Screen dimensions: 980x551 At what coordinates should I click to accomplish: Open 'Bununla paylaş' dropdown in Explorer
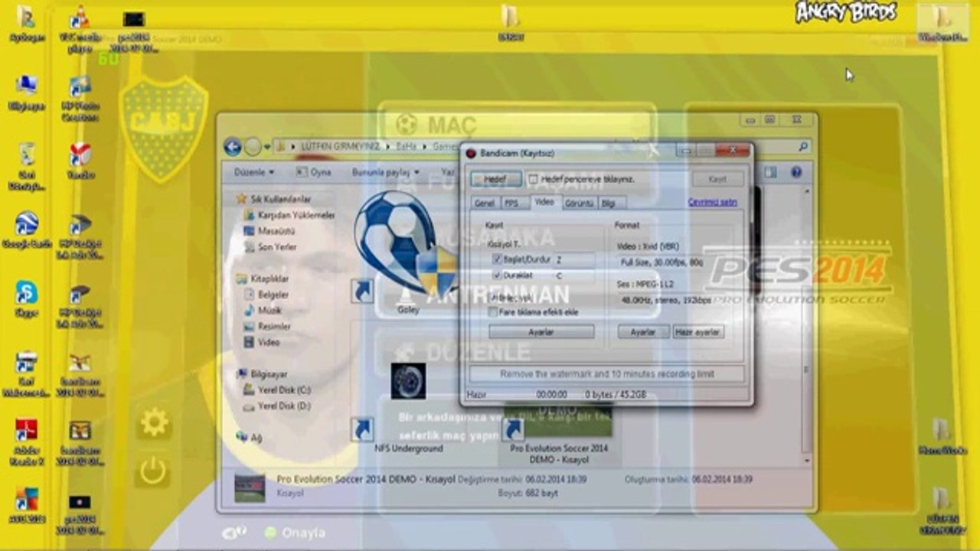(385, 173)
